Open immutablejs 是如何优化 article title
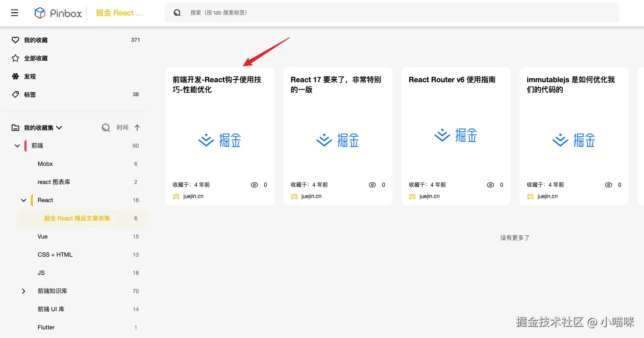 click(571, 84)
